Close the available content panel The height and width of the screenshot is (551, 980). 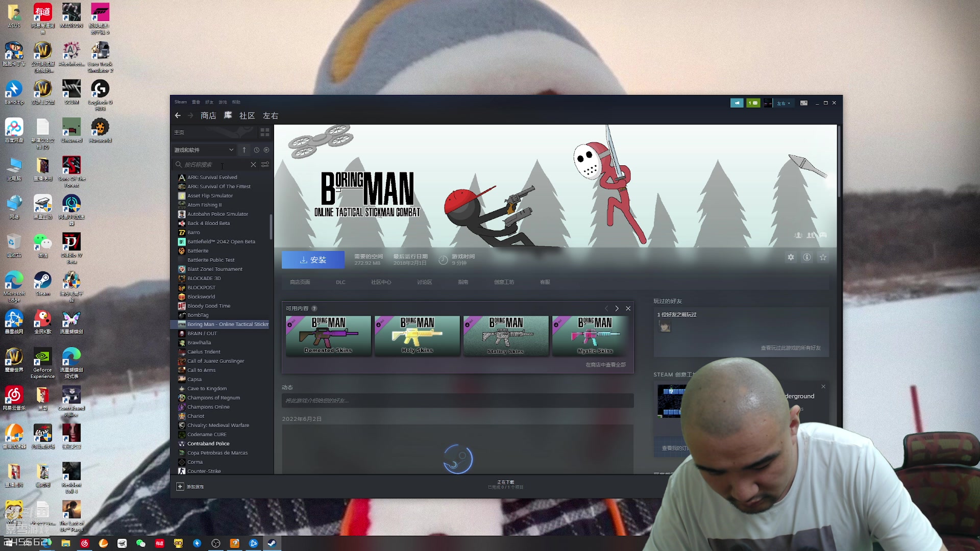(628, 309)
